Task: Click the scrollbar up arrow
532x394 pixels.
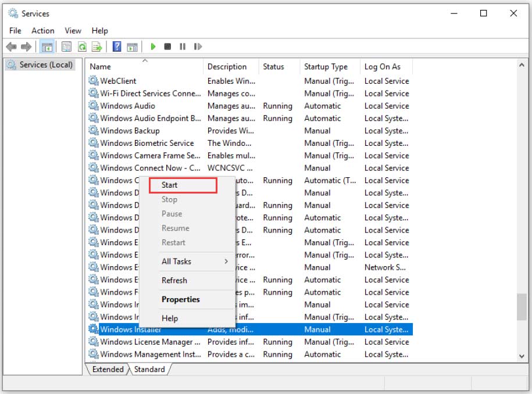Action: [x=522, y=65]
